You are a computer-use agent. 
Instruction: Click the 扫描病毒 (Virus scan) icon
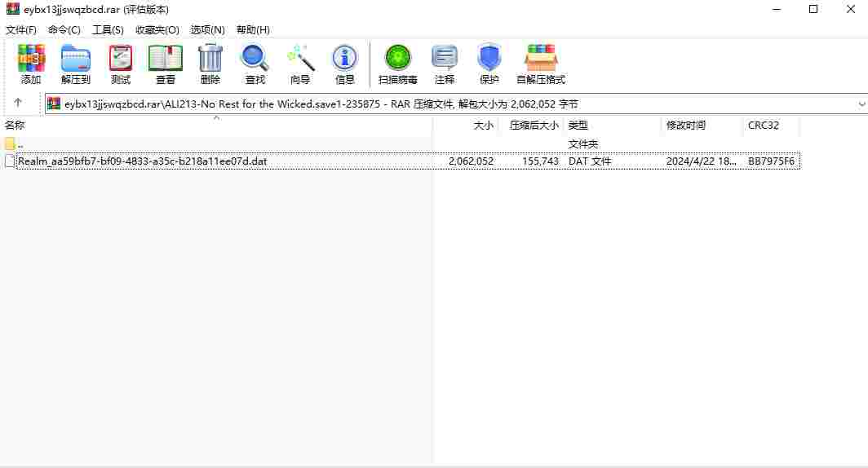(x=397, y=64)
